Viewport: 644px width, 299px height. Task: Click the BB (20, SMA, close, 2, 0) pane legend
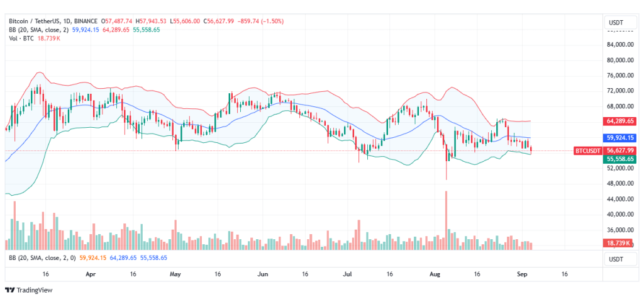(x=40, y=258)
